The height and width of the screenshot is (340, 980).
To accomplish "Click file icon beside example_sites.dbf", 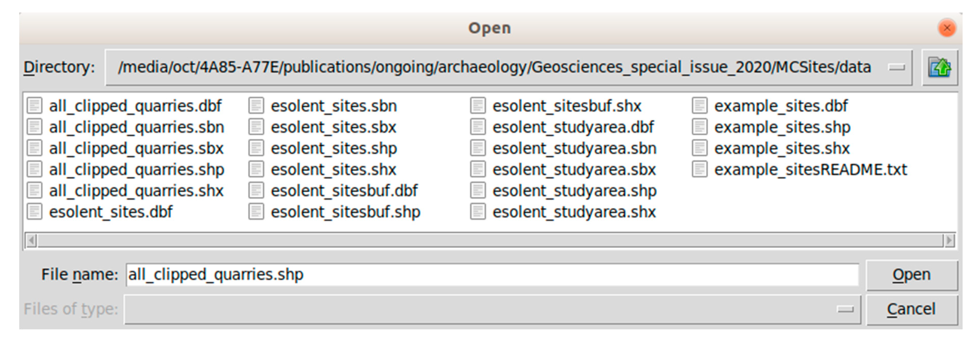I will pos(700,106).
